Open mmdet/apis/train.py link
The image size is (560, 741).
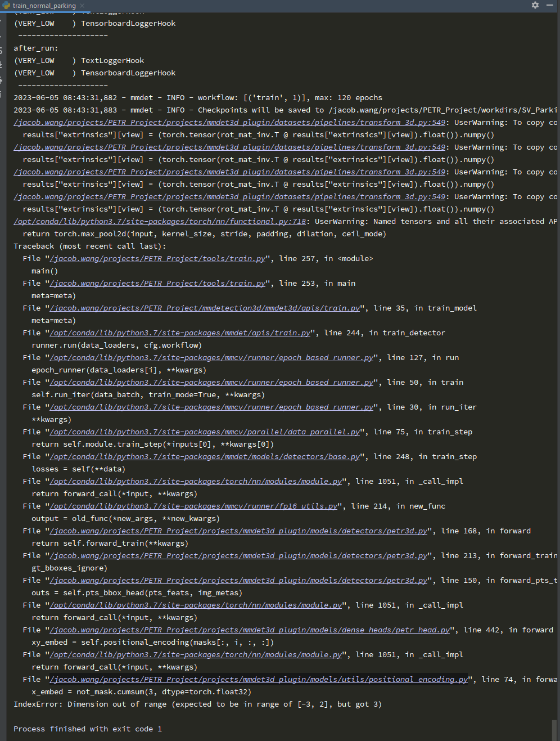click(x=180, y=333)
